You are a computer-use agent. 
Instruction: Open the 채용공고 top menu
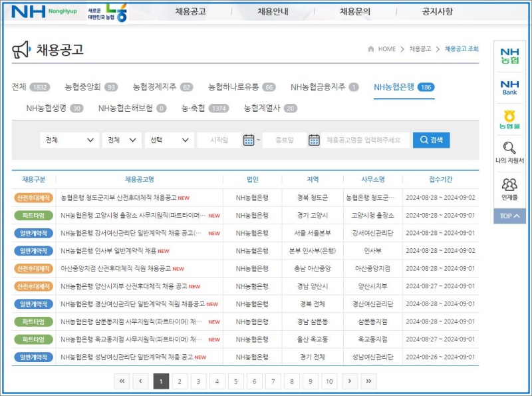190,11
